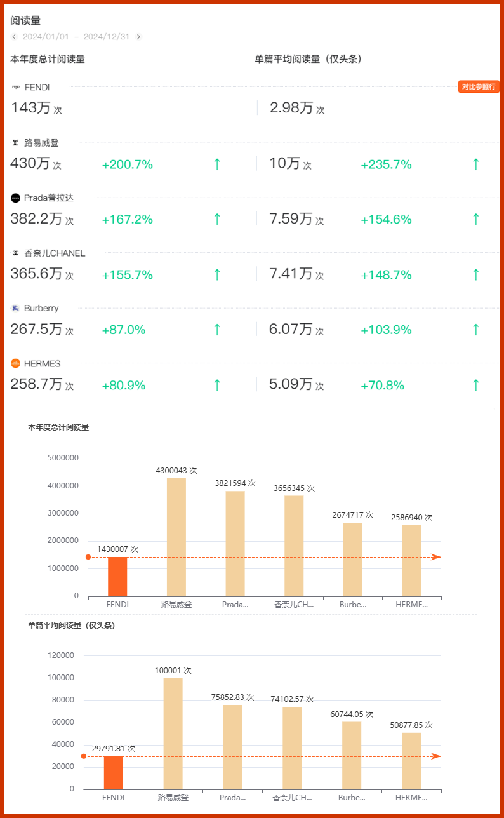Click the 路易威登 brand logo icon
Viewport: 504px width, 818px height.
click(16, 143)
